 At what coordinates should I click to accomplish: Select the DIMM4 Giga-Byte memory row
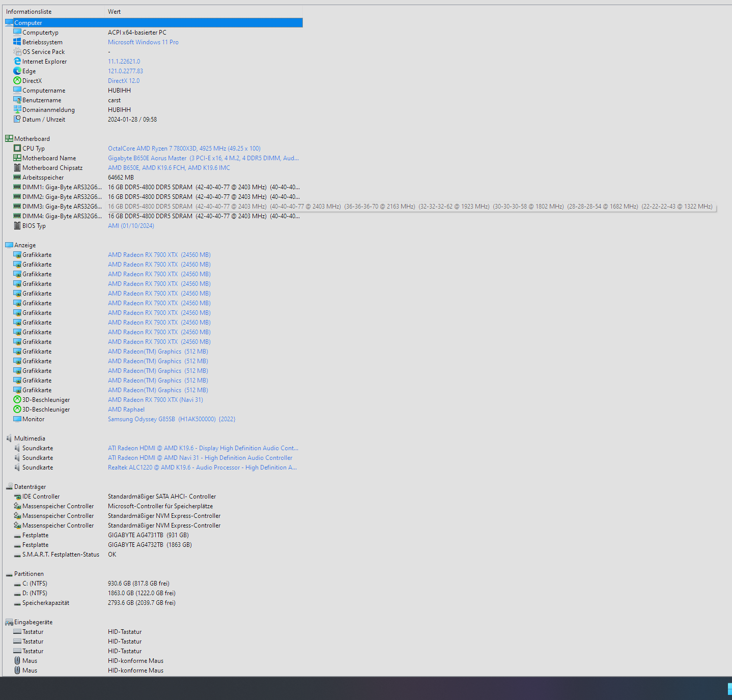(x=153, y=216)
